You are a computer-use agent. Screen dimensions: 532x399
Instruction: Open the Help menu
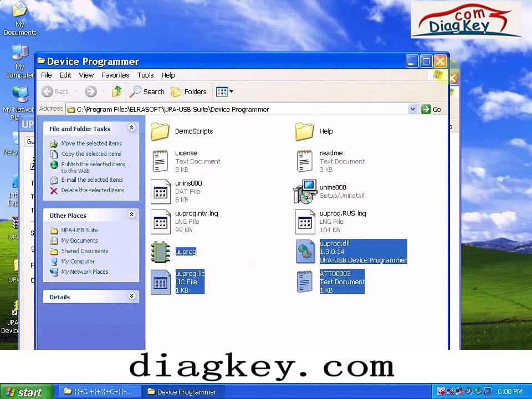[168, 75]
